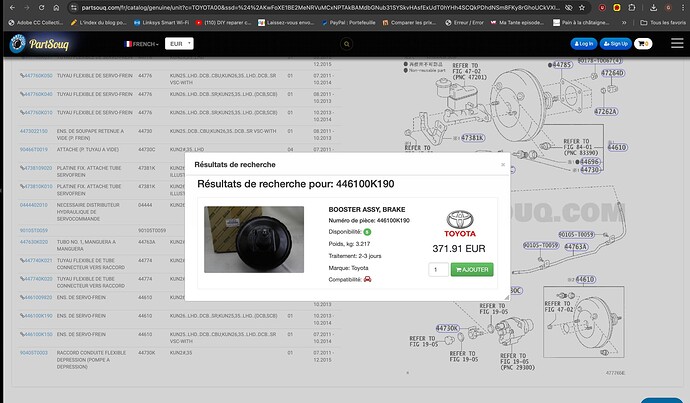Click diagram callout 47381K
This screenshot has width=690, height=403.
473,138
